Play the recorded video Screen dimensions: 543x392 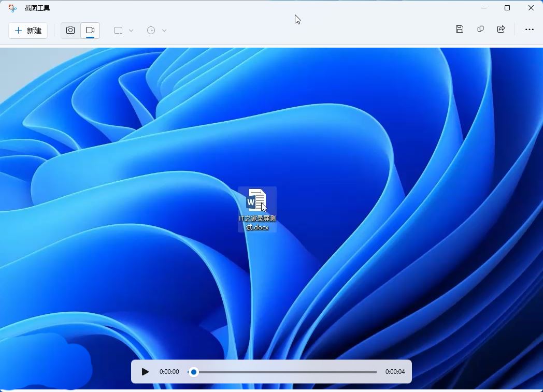[x=145, y=372]
